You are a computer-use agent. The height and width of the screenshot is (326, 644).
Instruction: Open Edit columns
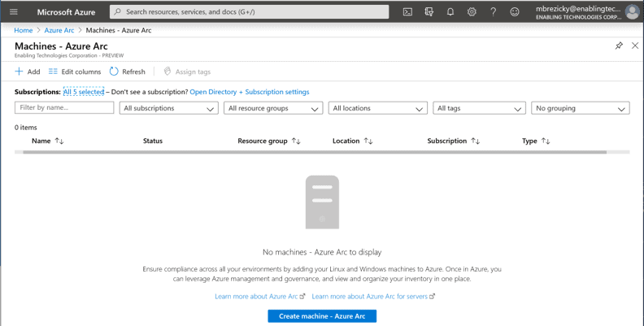click(75, 72)
